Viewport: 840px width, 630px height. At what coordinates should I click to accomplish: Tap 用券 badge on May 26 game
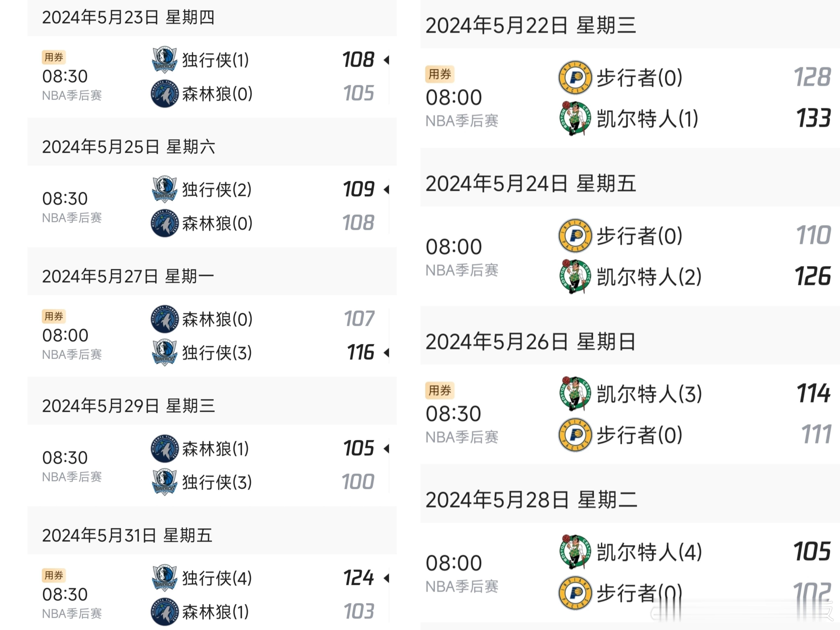[440, 390]
